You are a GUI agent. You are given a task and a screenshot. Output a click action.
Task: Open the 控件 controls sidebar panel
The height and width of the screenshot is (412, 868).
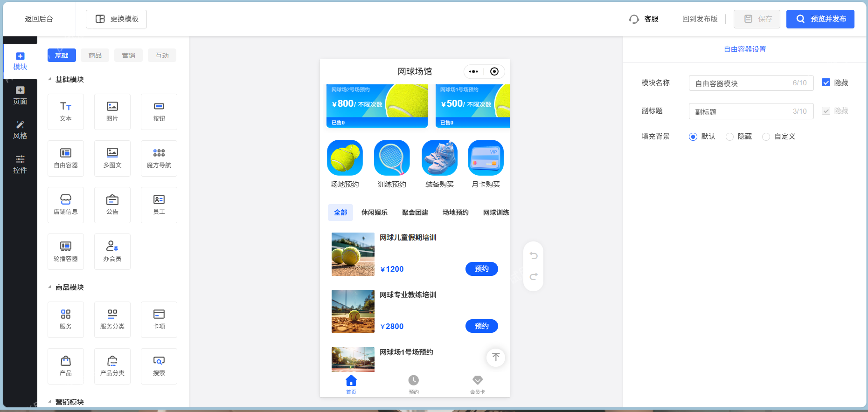pyautogui.click(x=20, y=165)
